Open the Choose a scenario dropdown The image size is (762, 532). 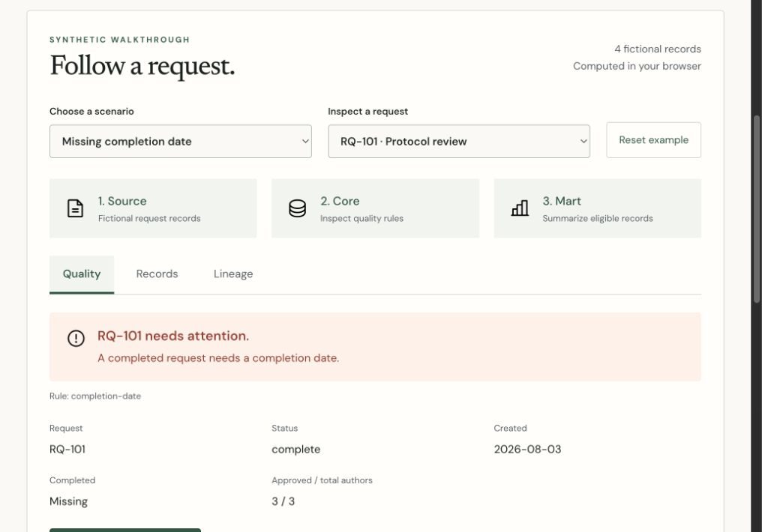click(x=180, y=142)
